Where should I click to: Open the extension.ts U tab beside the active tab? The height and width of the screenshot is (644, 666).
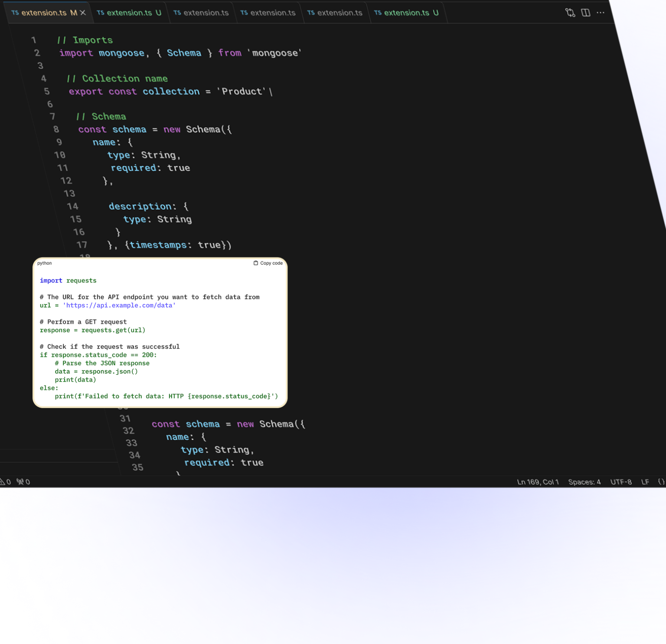[x=129, y=13]
